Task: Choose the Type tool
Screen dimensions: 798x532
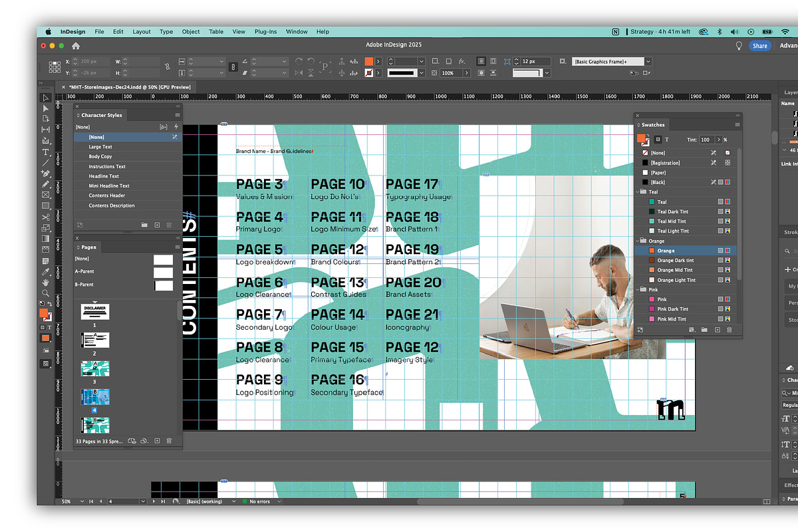Action: click(x=45, y=152)
